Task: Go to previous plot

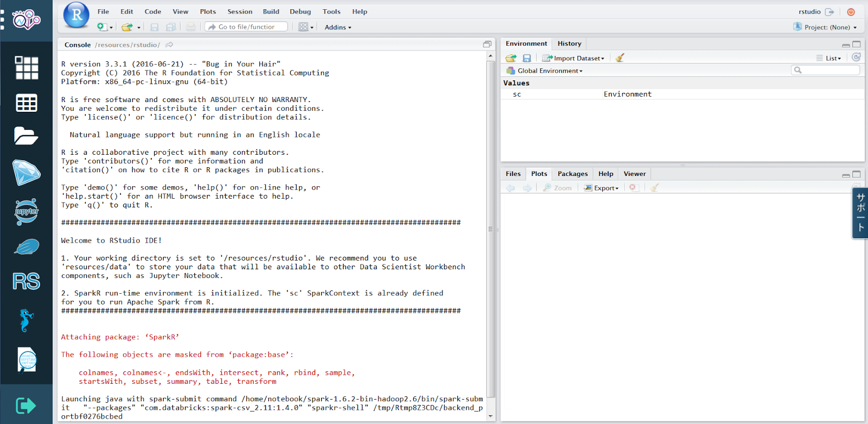Action: [x=510, y=188]
